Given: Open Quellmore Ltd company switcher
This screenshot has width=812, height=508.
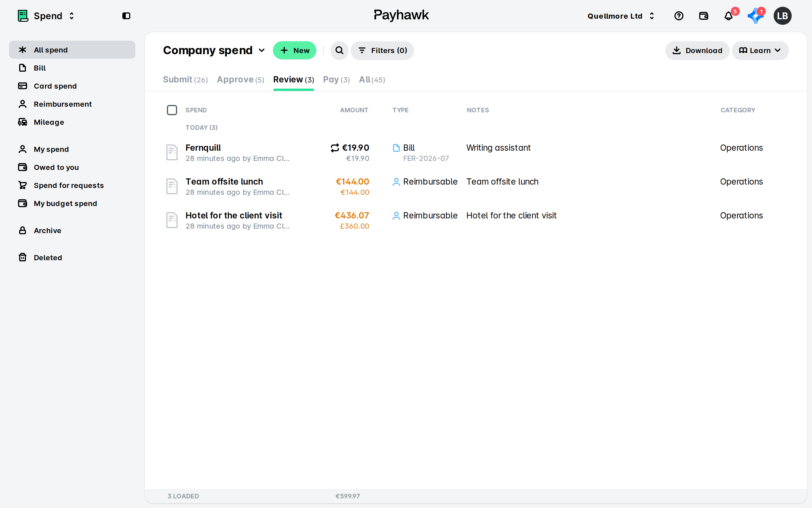Looking at the screenshot, I should click(x=621, y=16).
